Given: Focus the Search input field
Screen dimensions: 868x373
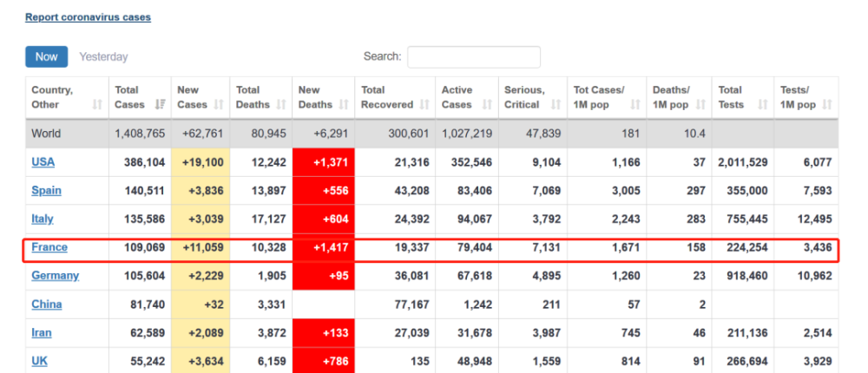Looking at the screenshot, I should tap(474, 57).
